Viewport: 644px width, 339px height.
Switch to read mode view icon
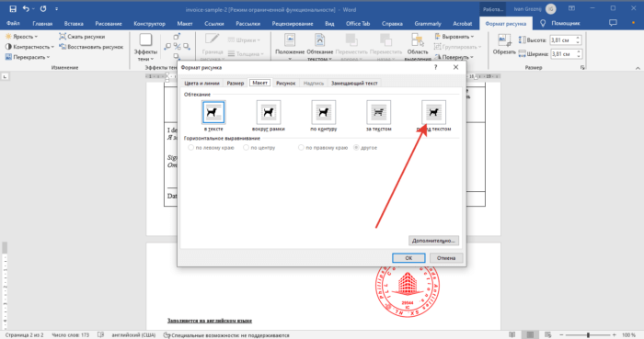click(512, 335)
